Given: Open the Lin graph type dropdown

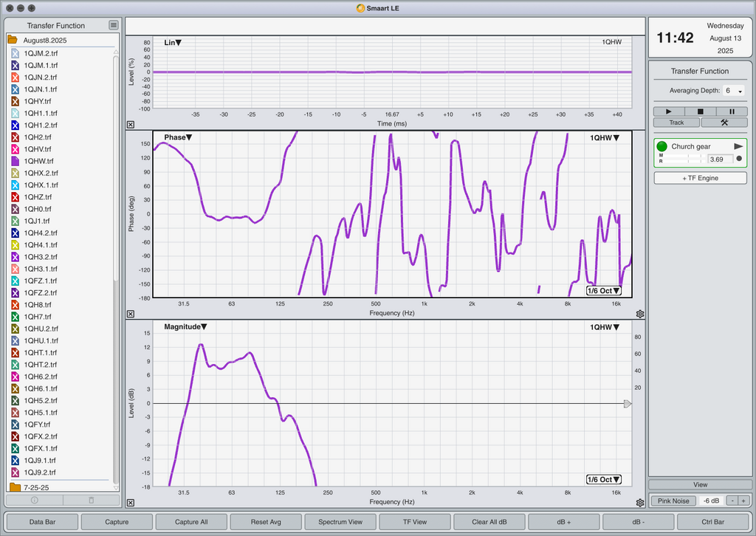Looking at the screenshot, I should 173,42.
